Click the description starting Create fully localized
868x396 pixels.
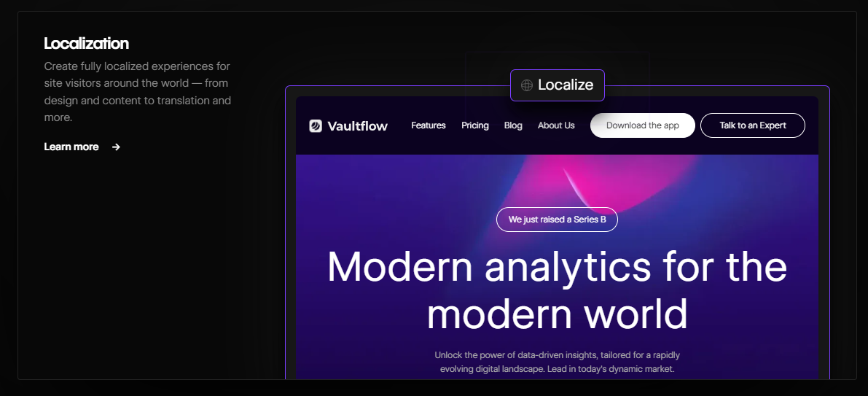point(138,92)
